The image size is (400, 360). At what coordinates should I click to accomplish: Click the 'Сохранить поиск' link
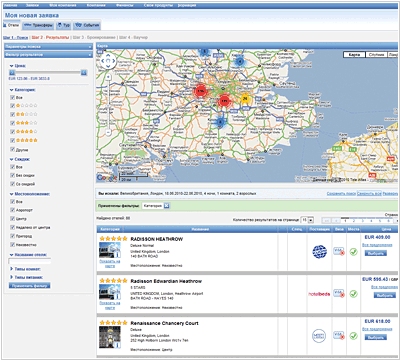[x=341, y=194]
